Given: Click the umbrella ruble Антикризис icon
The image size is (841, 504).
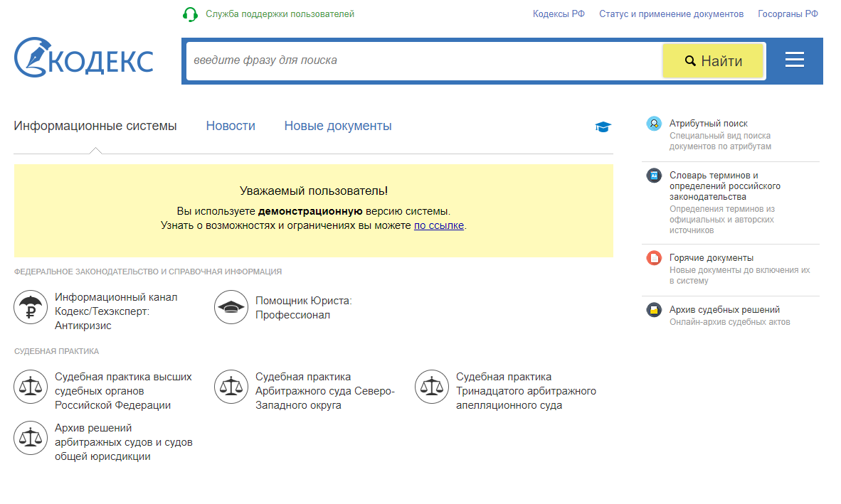Looking at the screenshot, I should coord(31,307).
